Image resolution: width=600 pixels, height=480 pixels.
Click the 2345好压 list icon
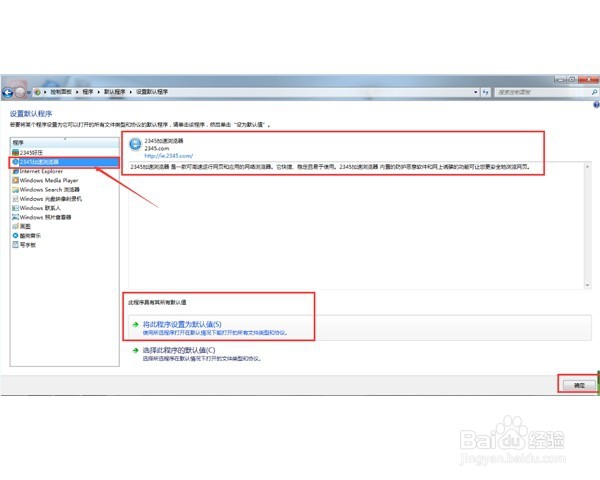[x=15, y=152]
